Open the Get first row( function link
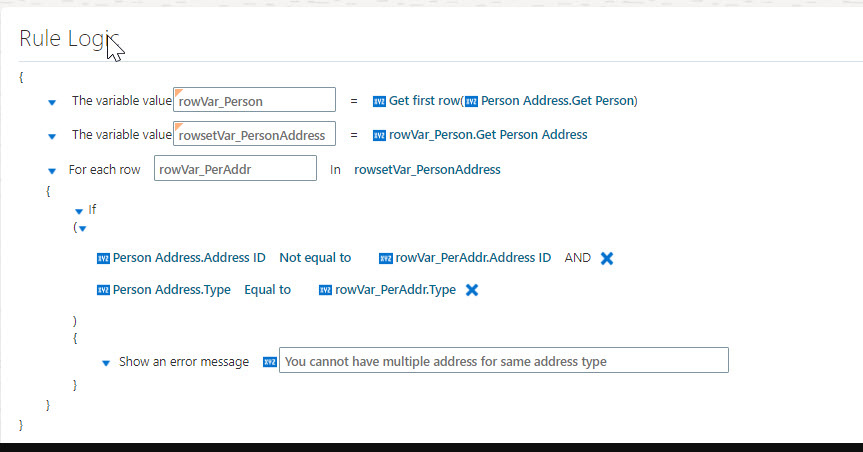Viewport: 863px width, 452px height. click(426, 101)
